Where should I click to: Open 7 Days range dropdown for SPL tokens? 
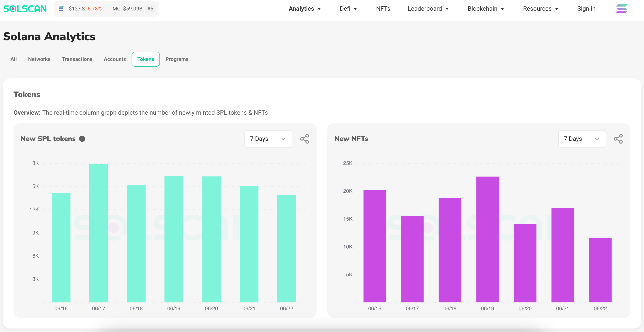(x=268, y=139)
